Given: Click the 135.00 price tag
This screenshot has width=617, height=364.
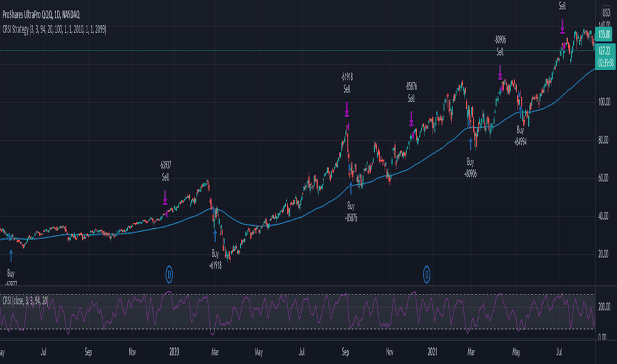Looking at the screenshot, I should tap(604, 34).
